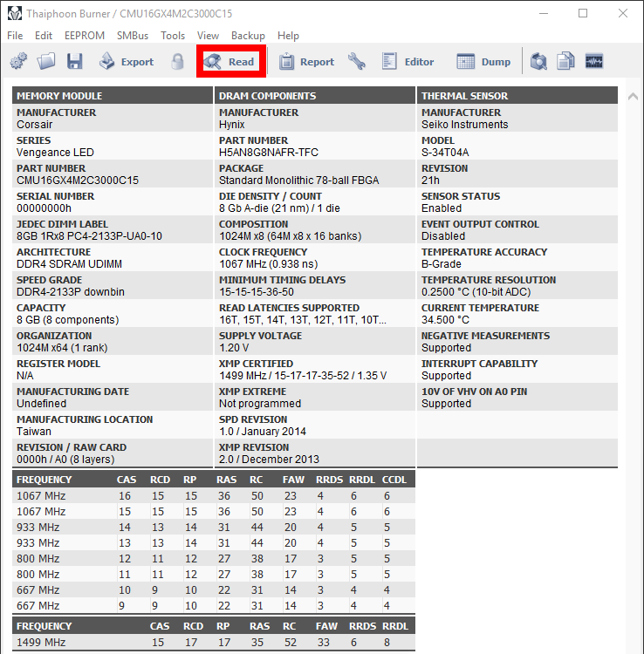Screen dimensions: 644x654
Task: Click XMP revision 2.0 / December 2013
Action: coord(269,460)
